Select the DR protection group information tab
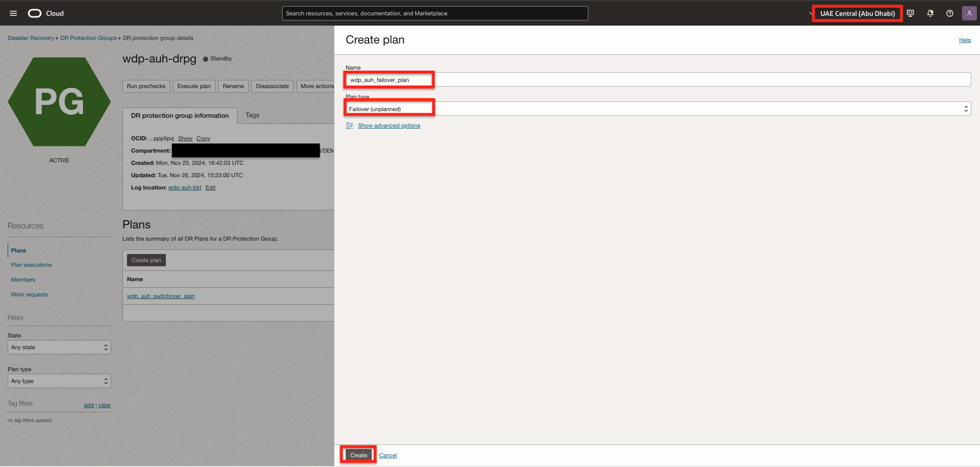This screenshot has height=467, width=980. [x=180, y=116]
